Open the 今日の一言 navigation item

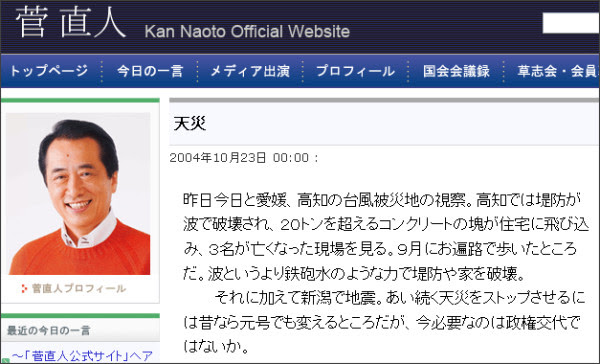tap(150, 71)
